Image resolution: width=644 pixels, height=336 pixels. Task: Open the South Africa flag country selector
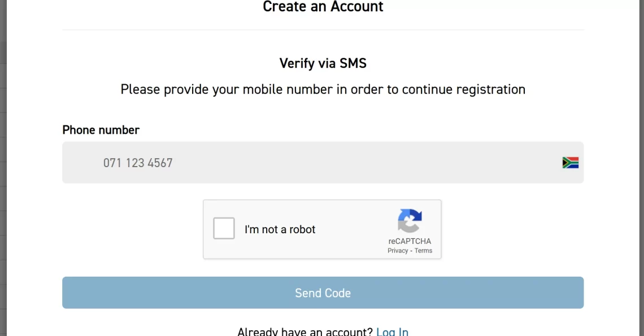pyautogui.click(x=570, y=163)
